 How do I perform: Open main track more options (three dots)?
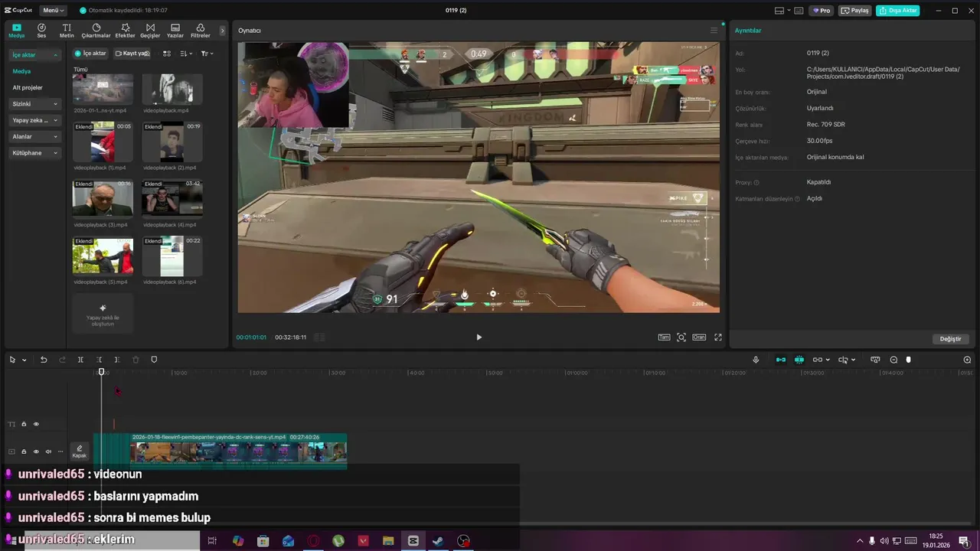[60, 452]
